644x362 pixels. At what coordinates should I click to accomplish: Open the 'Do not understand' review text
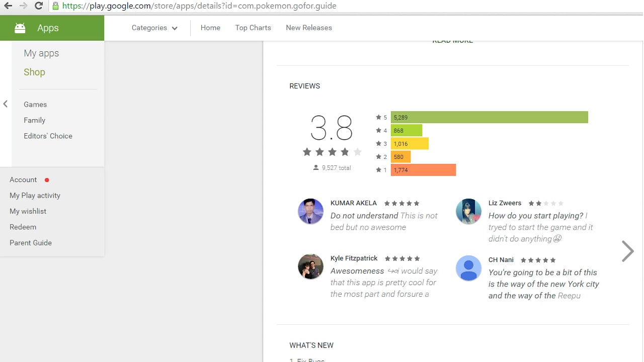(384, 221)
